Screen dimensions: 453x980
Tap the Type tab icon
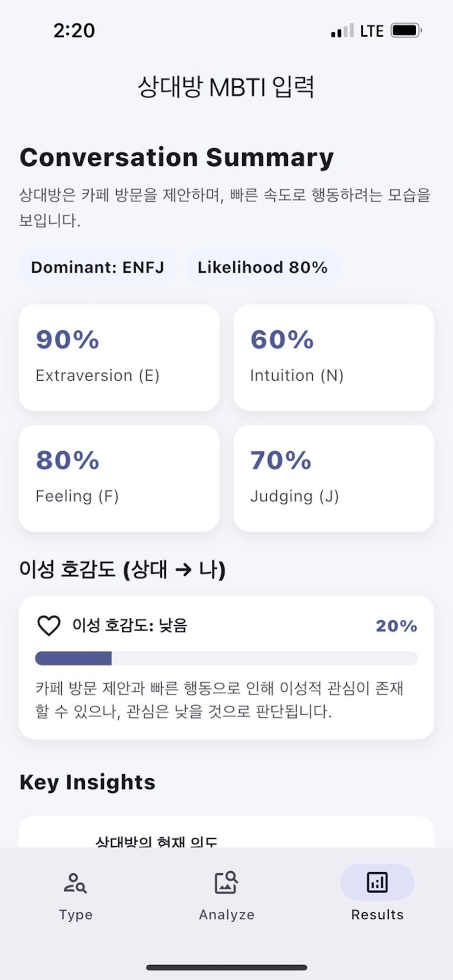[x=75, y=883]
